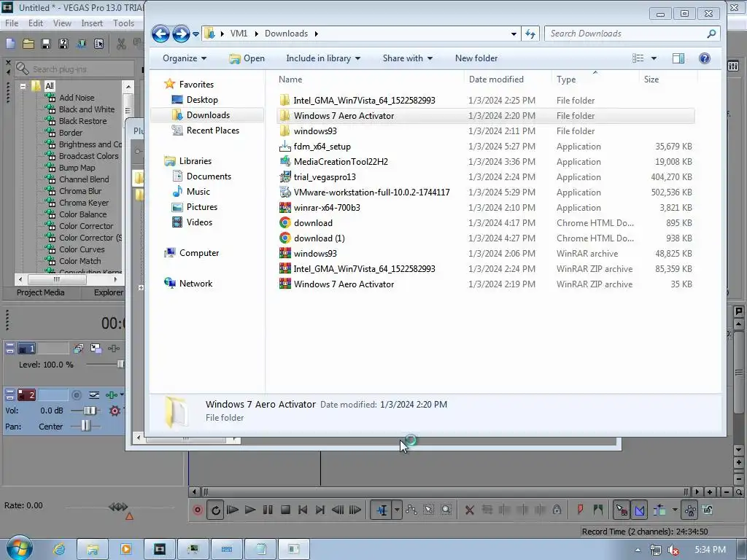Open the Share with dropdown
The image size is (747, 560).
click(408, 58)
